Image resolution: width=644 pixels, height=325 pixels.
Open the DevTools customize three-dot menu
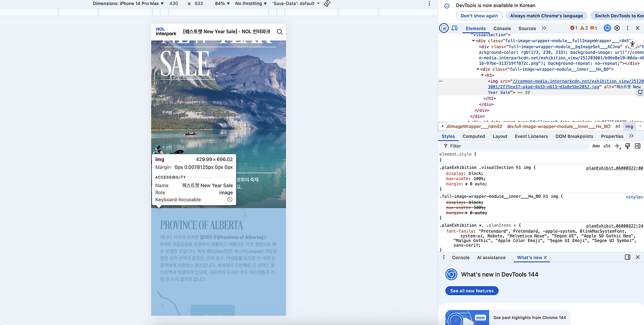(627, 28)
